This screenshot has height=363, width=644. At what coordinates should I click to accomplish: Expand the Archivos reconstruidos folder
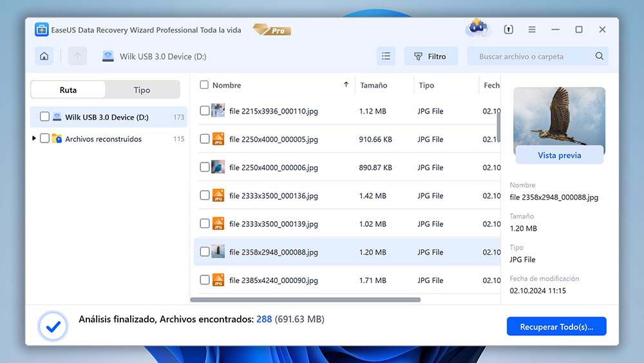click(33, 139)
